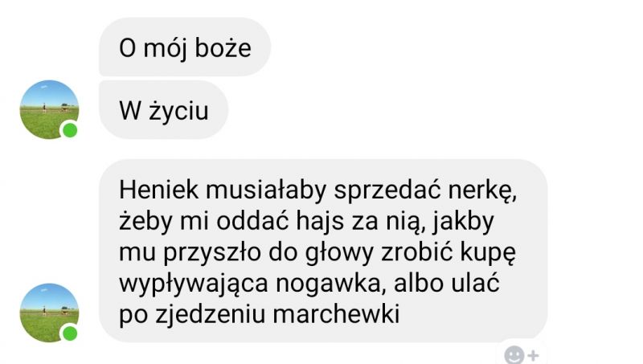
Task: Click the word 'boże' in first bubble
Action: coord(223,47)
